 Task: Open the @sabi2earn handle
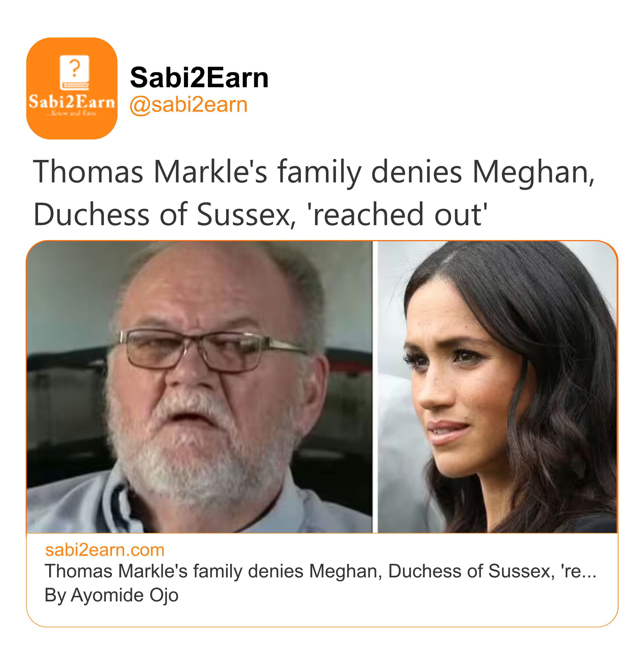click(x=189, y=105)
